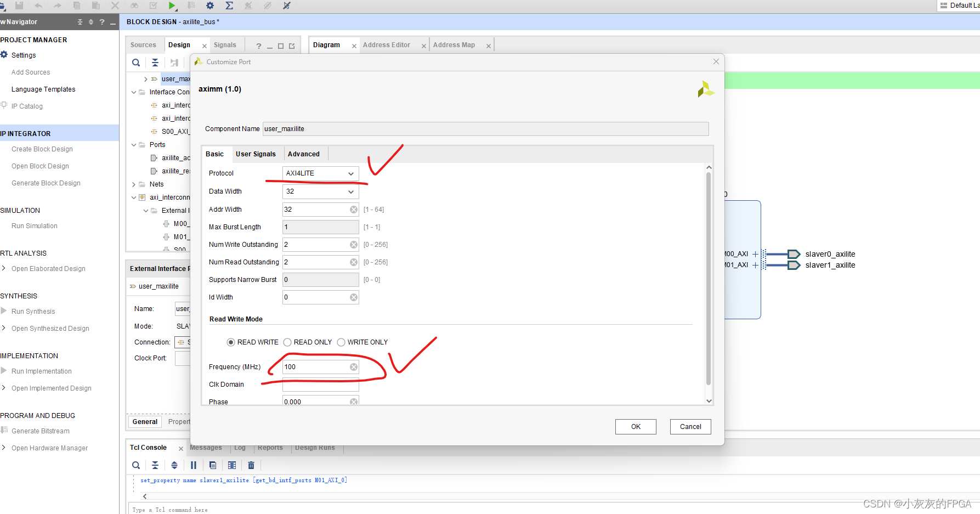Image resolution: width=980 pixels, height=514 pixels.
Task: Click search icon in Design panel toolbar
Action: pos(136,63)
